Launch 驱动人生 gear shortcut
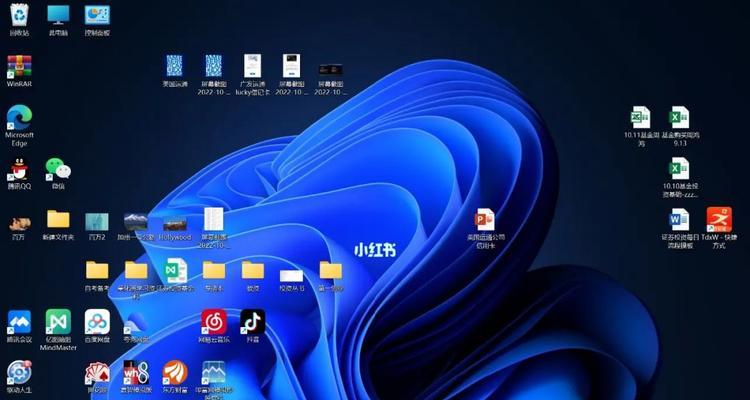 [19, 373]
